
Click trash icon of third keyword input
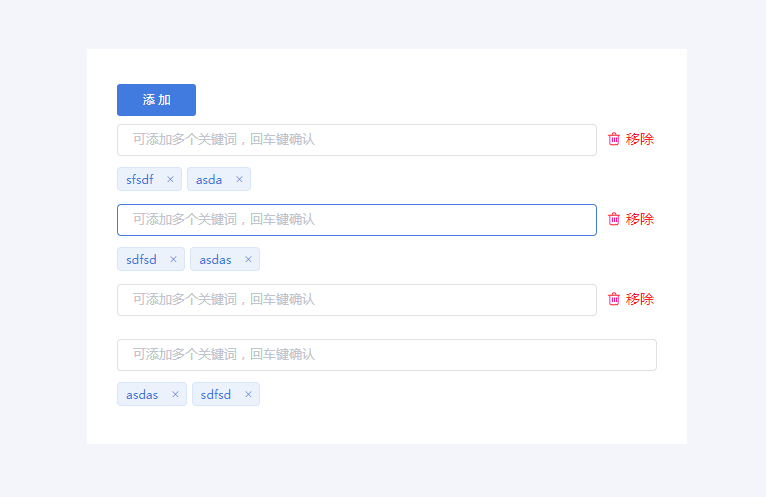click(x=614, y=299)
